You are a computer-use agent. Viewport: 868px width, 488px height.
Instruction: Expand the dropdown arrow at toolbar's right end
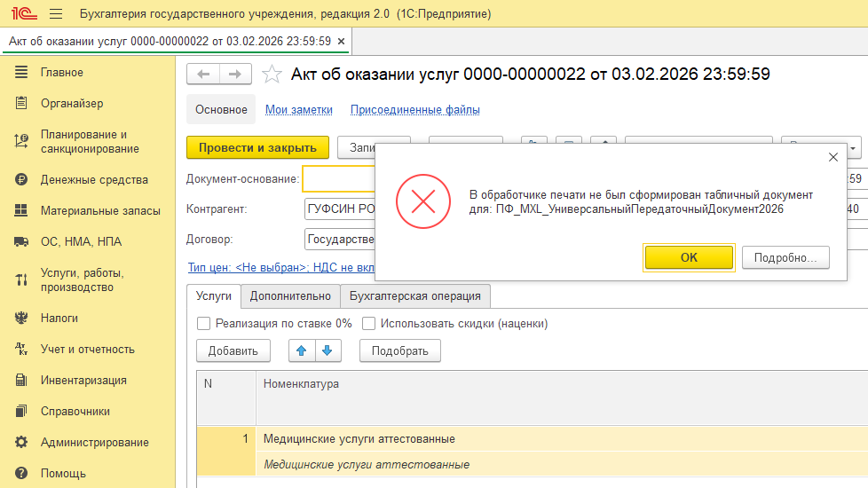click(853, 147)
